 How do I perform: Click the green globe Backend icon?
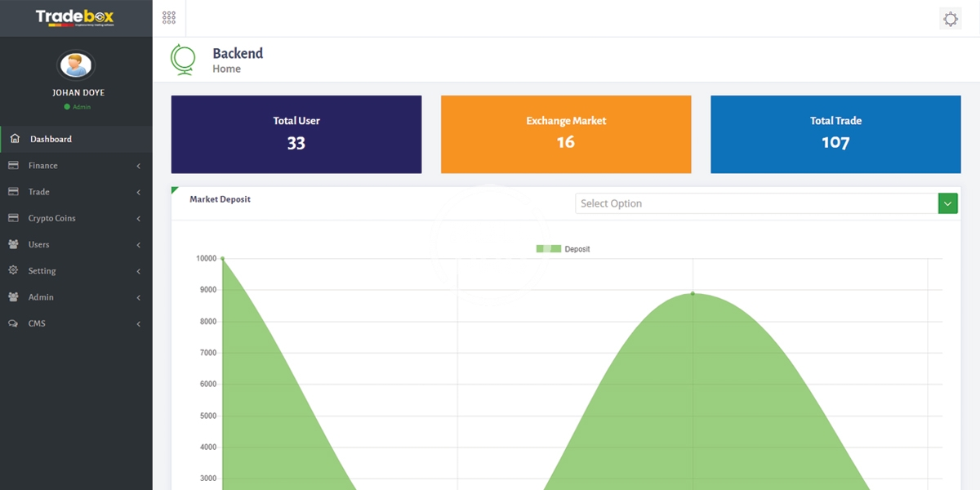183,60
